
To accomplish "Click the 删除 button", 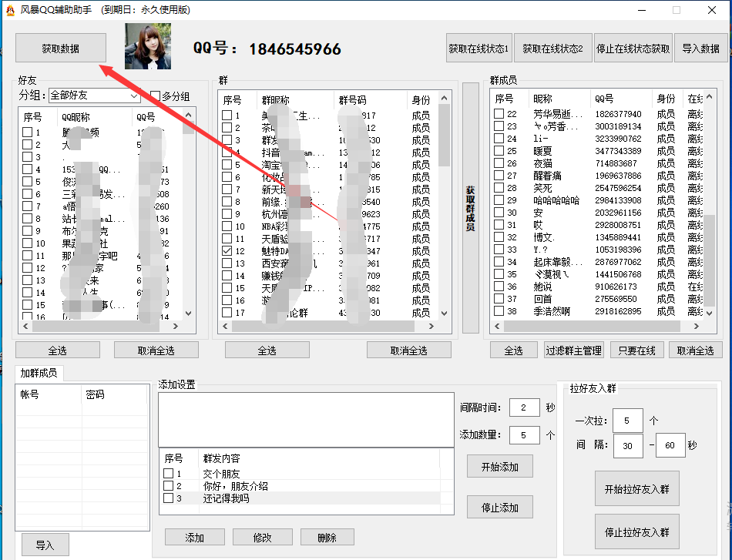I will tap(327, 537).
